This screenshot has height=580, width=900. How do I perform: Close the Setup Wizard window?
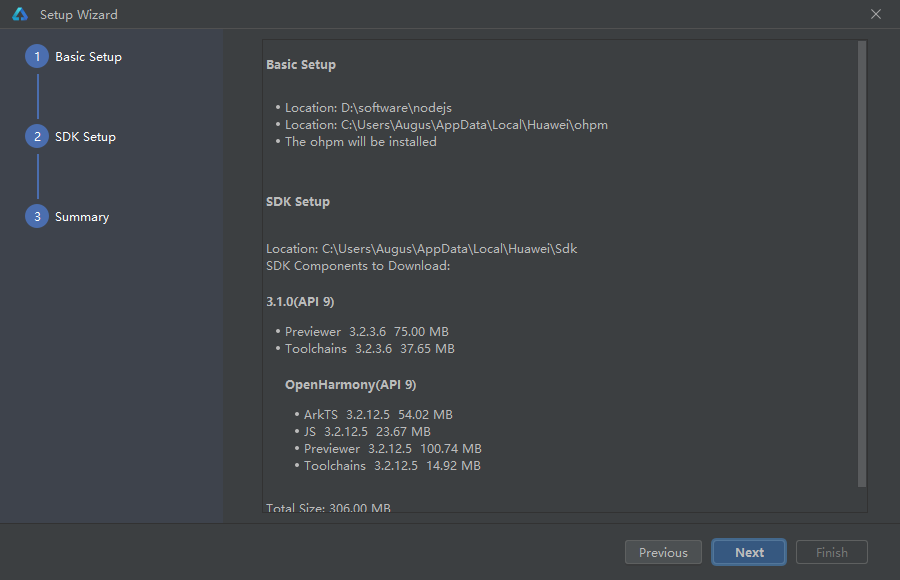pyautogui.click(x=875, y=14)
